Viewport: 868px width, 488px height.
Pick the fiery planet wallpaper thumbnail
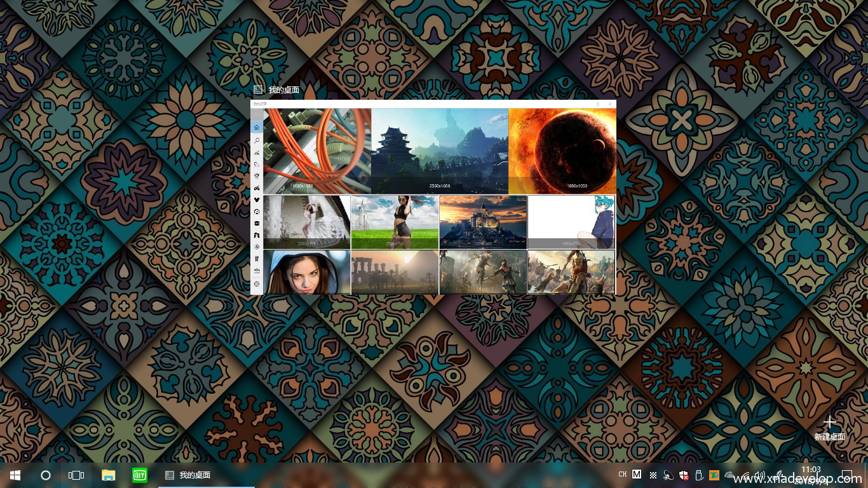(x=562, y=151)
